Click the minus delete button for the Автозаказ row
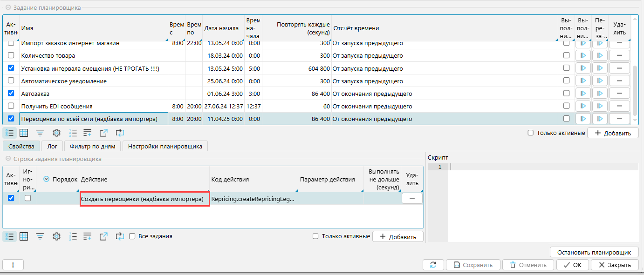 [619, 94]
